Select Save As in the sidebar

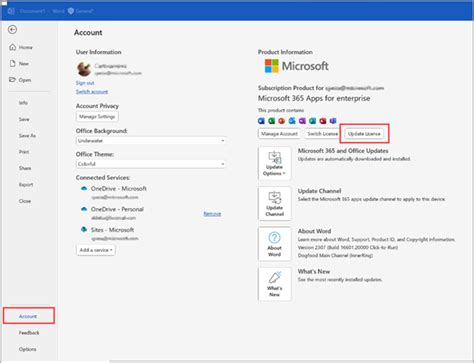(x=27, y=135)
